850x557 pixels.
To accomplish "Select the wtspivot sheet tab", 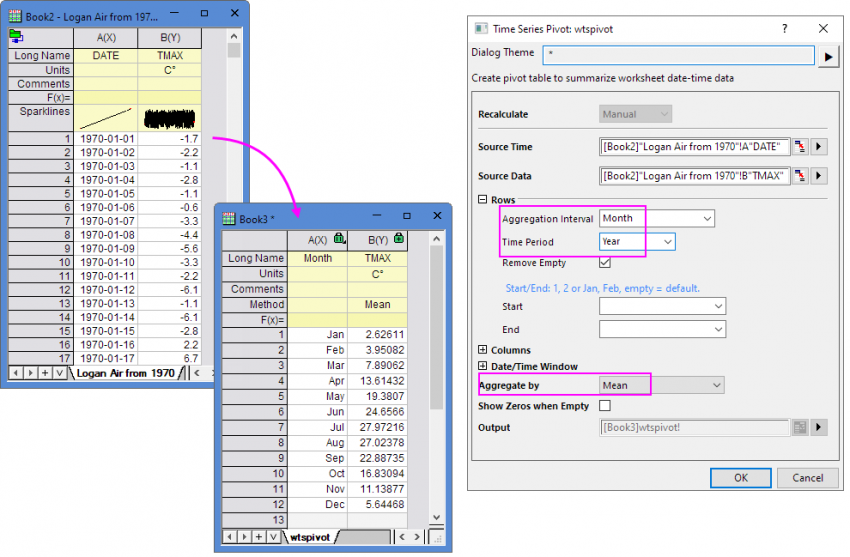I will point(311,538).
